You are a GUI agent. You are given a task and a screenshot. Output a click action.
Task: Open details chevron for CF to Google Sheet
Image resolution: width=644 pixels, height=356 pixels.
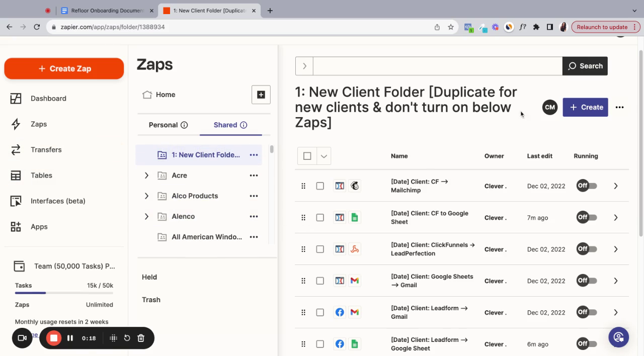coord(616,218)
